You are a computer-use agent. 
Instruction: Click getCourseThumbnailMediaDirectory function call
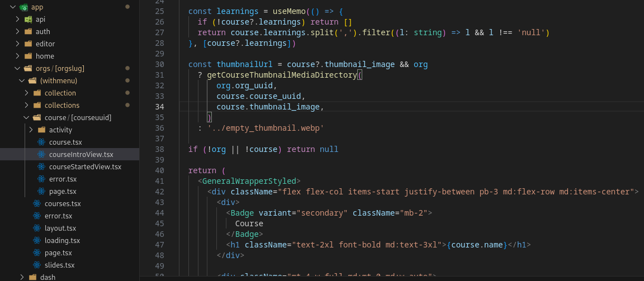point(282,75)
